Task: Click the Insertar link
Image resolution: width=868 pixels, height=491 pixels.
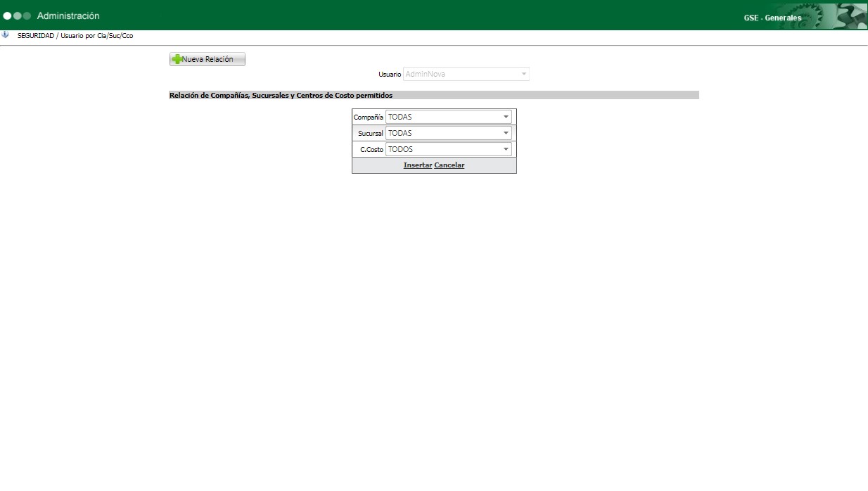Action: (x=418, y=165)
